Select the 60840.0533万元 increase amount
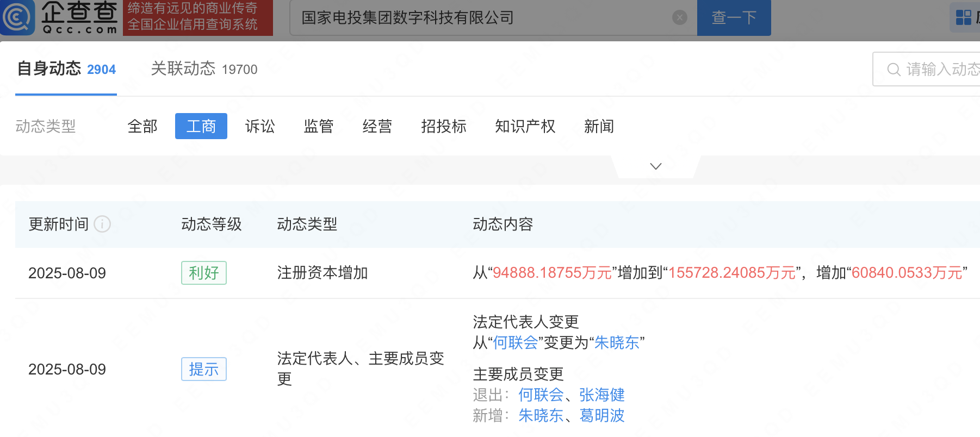This screenshot has width=980, height=437. (x=907, y=273)
